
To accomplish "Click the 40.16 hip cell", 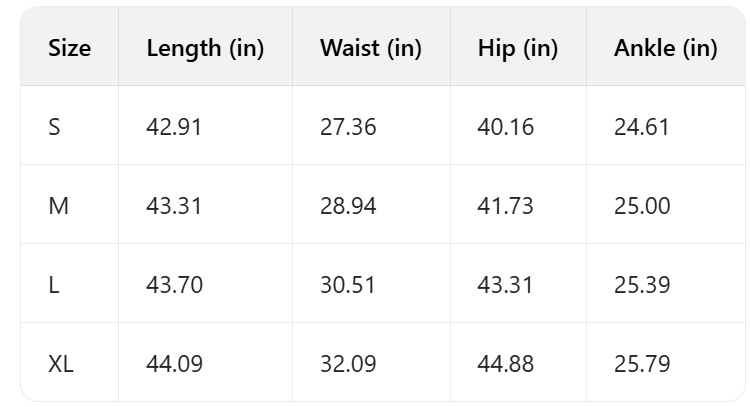I will 506,127.
